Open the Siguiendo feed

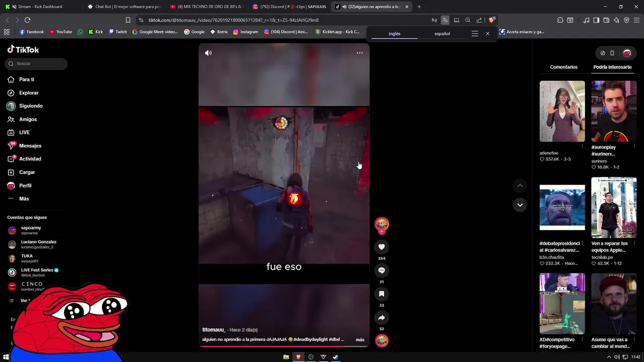coord(31,106)
